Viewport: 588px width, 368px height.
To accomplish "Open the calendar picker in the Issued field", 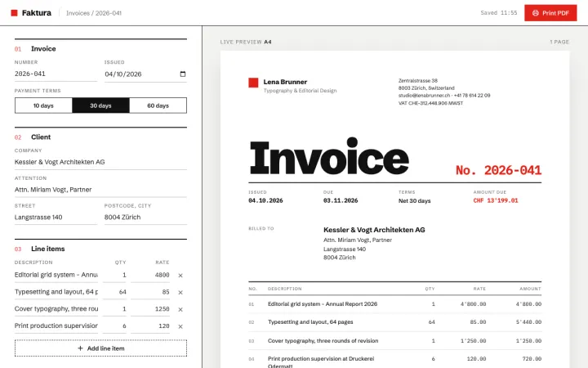I will [x=183, y=74].
